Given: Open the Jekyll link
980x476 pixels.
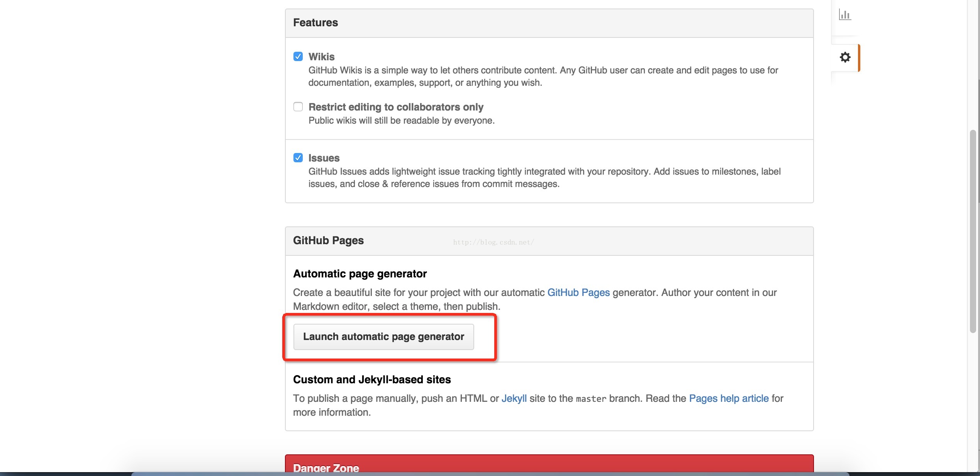Looking at the screenshot, I should point(514,398).
